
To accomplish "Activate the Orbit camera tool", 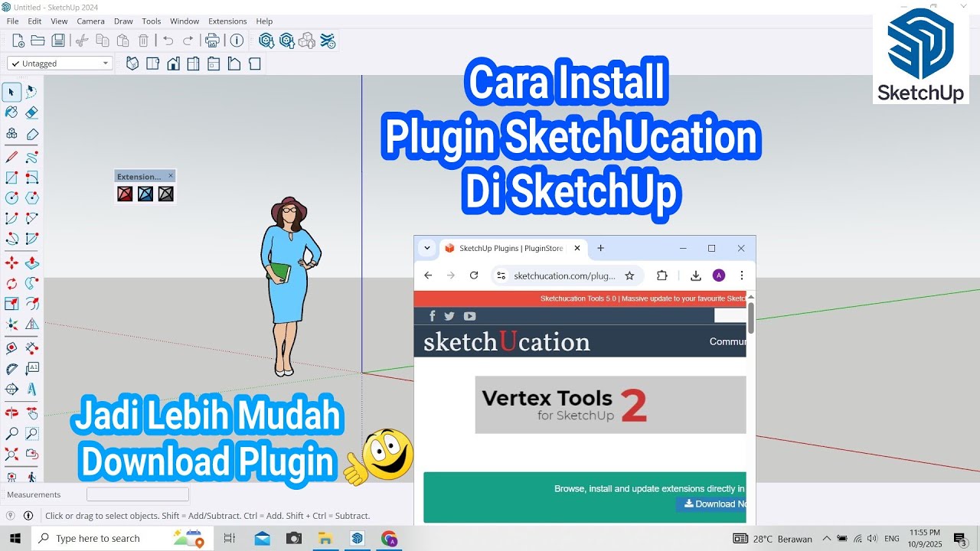I will [x=11, y=413].
